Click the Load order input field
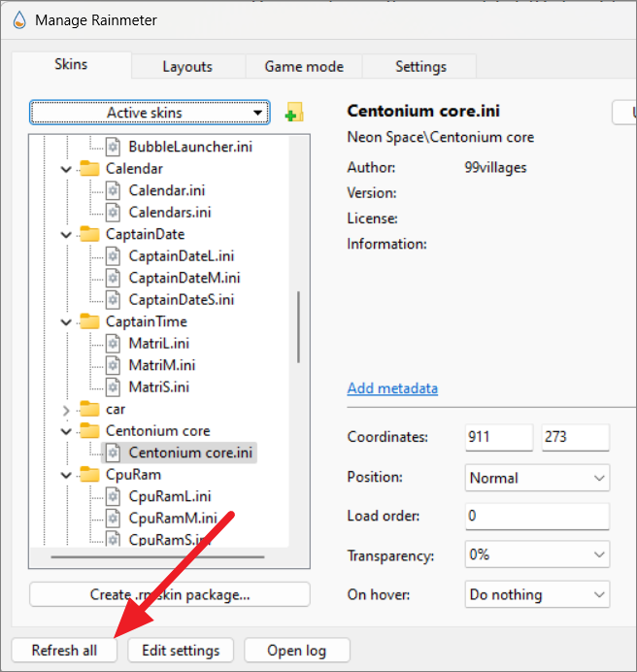This screenshot has width=637, height=672. point(537,516)
